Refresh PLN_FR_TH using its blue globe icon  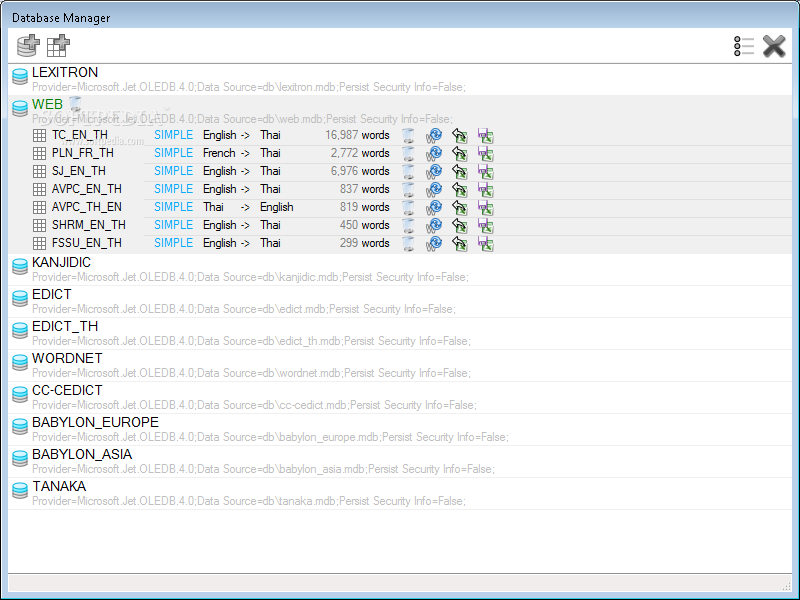434,154
